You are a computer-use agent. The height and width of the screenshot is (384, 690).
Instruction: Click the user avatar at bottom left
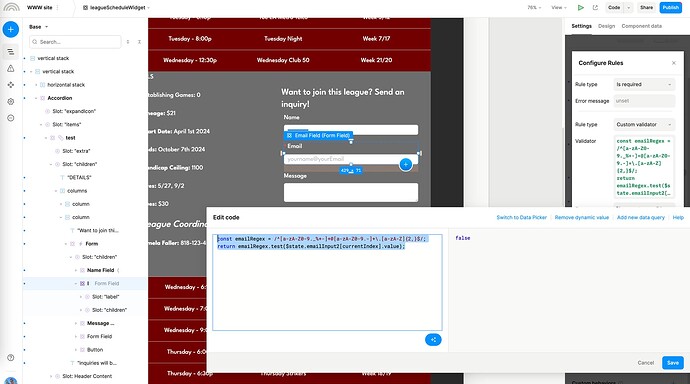tap(11, 380)
